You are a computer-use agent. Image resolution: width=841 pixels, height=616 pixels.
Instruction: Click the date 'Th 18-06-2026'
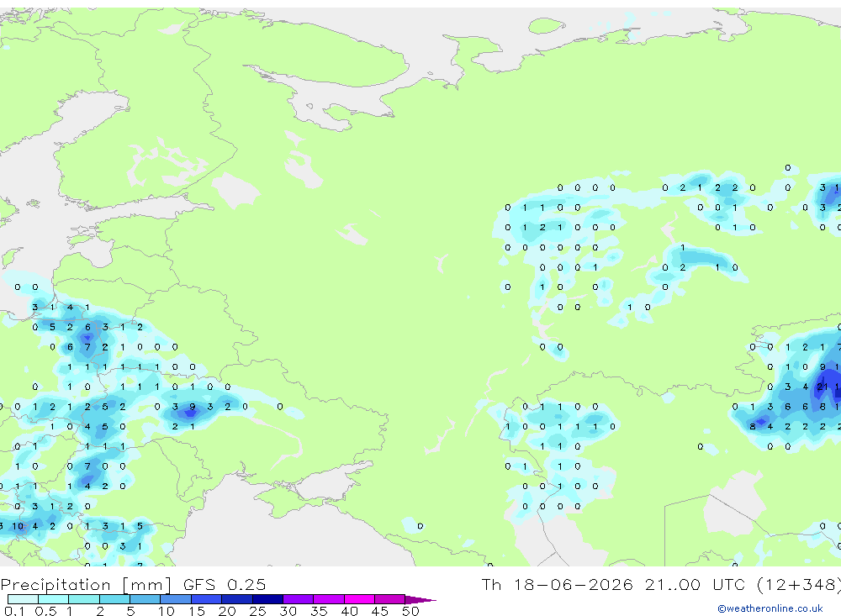pyautogui.click(x=558, y=584)
